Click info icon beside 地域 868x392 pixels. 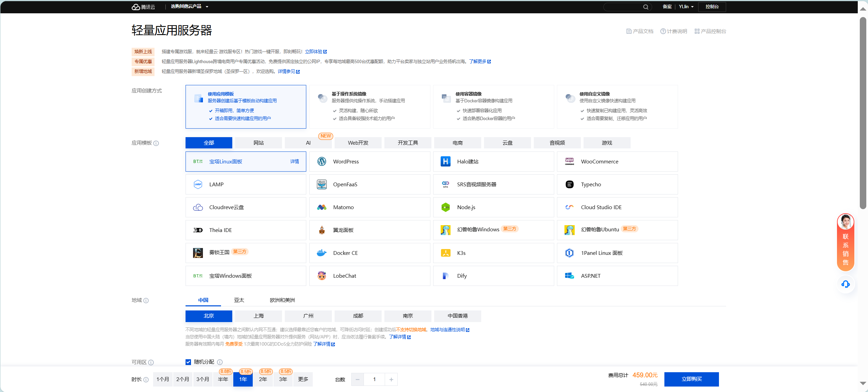point(146,301)
